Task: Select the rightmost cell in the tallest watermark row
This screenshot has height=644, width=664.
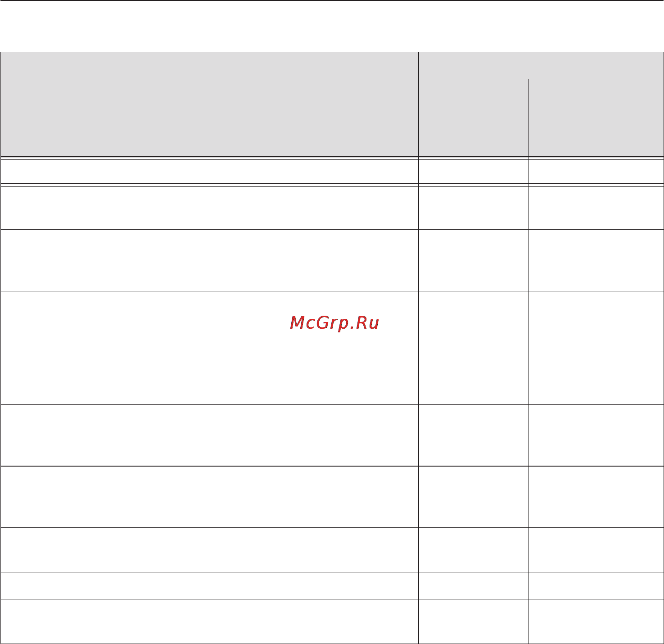Action: click(x=596, y=348)
